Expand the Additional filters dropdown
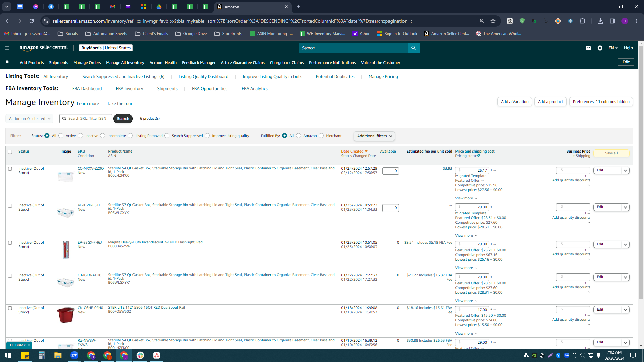644x362 pixels. [x=374, y=136]
